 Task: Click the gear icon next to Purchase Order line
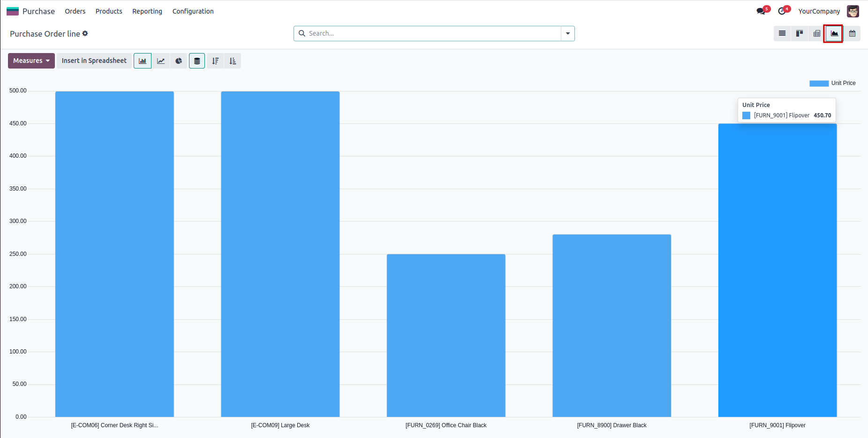pyautogui.click(x=85, y=33)
